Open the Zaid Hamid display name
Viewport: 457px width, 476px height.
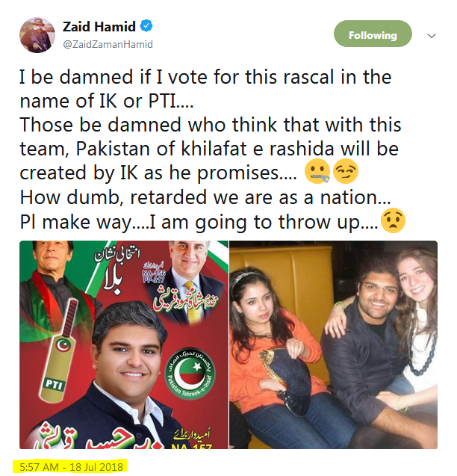(99, 27)
